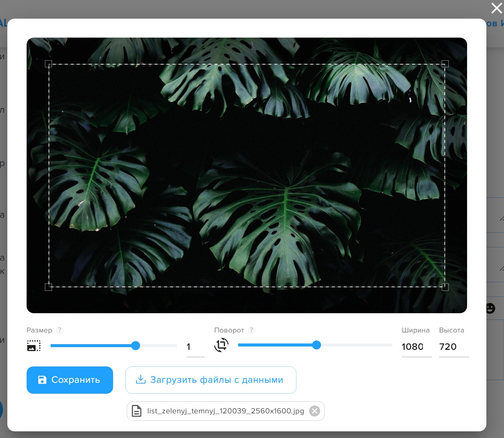The height and width of the screenshot is (438, 504).
Task: Click the file document icon on the filename chip
Action: pyautogui.click(x=137, y=411)
